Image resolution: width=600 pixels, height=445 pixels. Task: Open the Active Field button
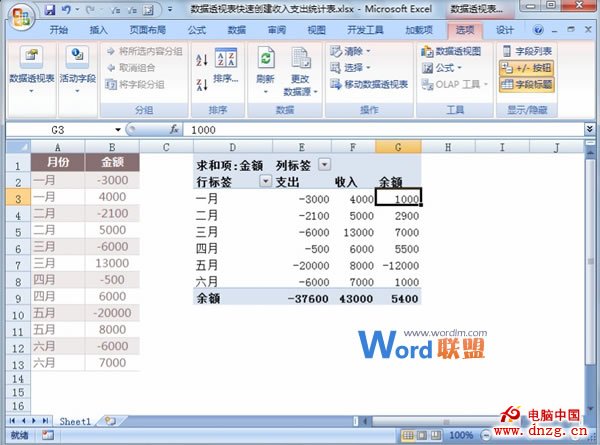(77, 69)
